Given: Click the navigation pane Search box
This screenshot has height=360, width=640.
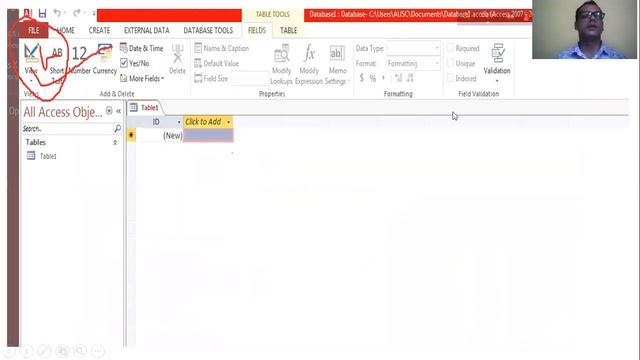Looking at the screenshot, I should pos(67,129).
